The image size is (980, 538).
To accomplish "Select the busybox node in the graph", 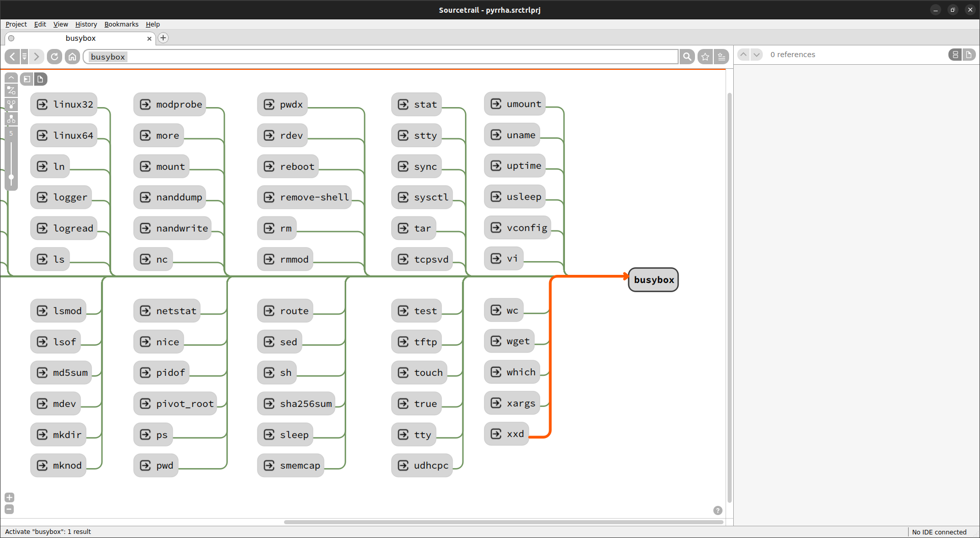I will pos(654,279).
